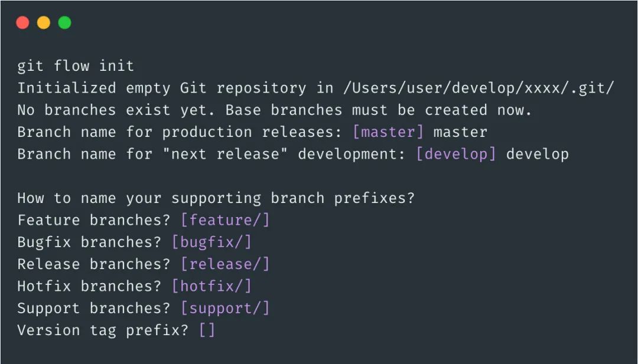Image resolution: width=638 pixels, height=364 pixels.
Task: Click the [bugfix/] prefix text
Action: [211, 242]
